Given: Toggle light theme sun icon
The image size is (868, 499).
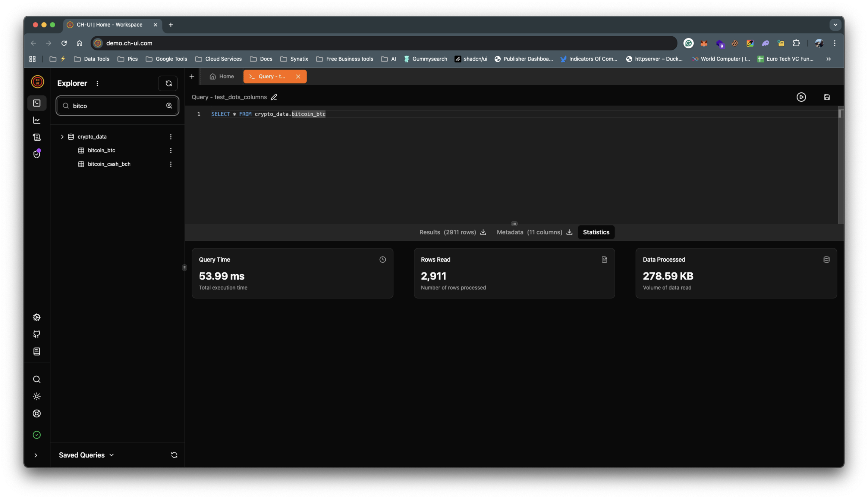Looking at the screenshot, I should click(37, 397).
